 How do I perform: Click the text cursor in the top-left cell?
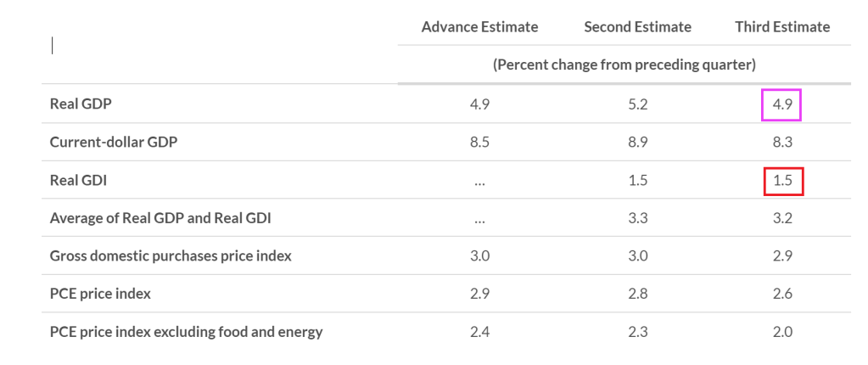[x=53, y=46]
